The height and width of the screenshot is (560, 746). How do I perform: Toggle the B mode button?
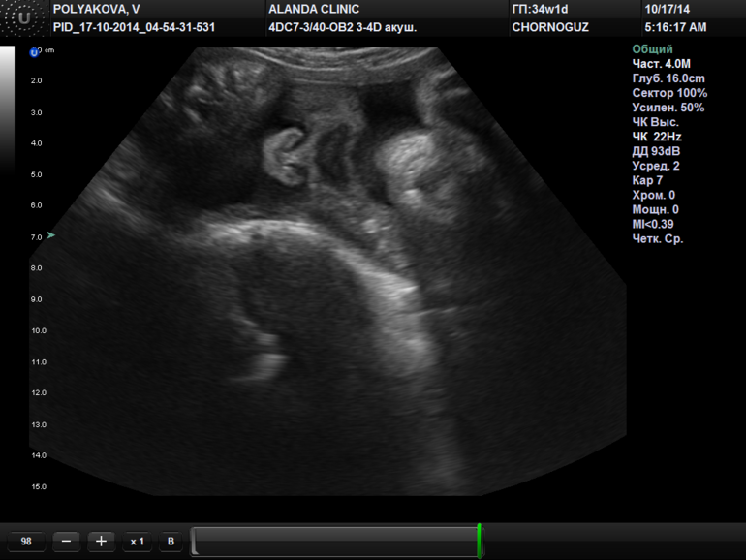[171, 542]
